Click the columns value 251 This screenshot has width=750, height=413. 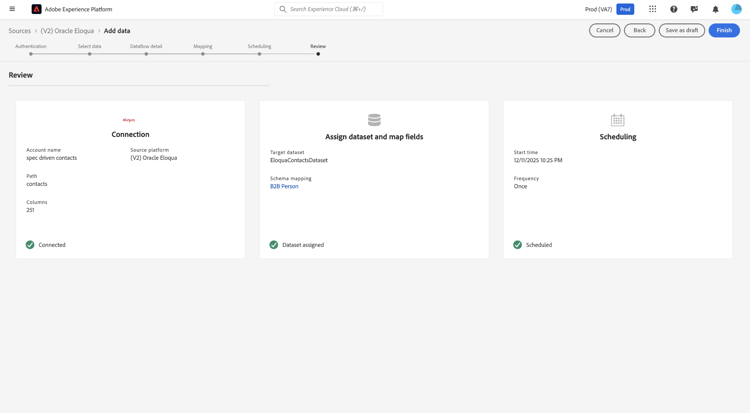tap(30, 210)
